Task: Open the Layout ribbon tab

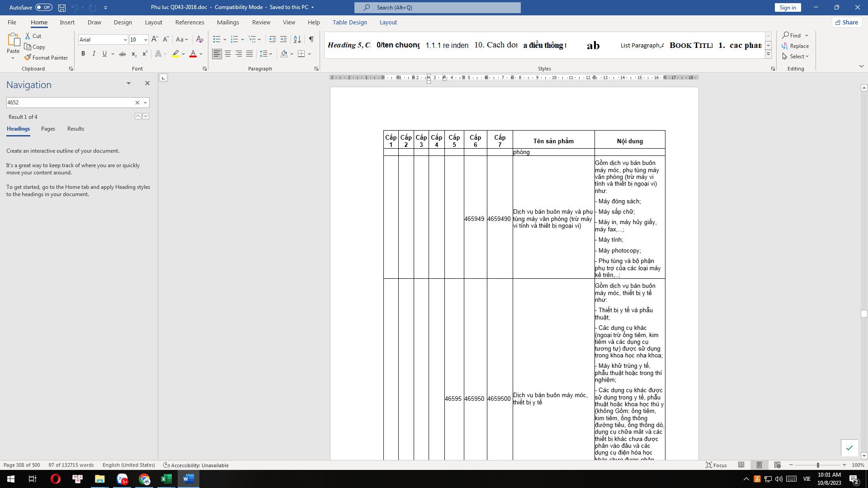Action: (x=153, y=22)
